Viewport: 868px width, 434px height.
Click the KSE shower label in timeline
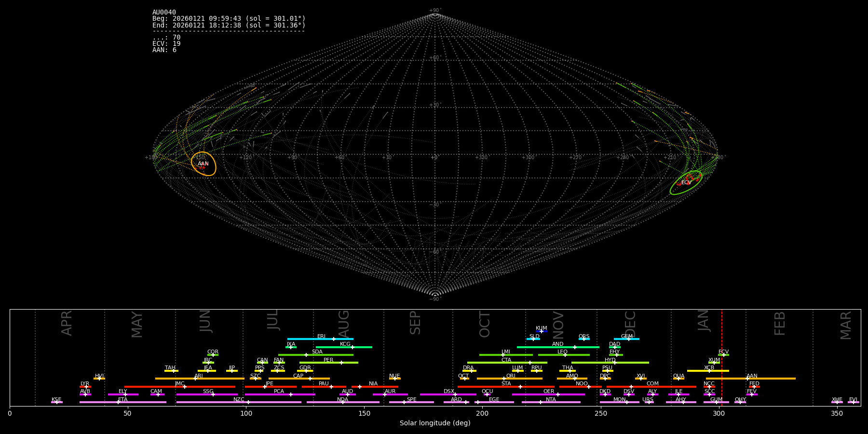click(x=56, y=400)
